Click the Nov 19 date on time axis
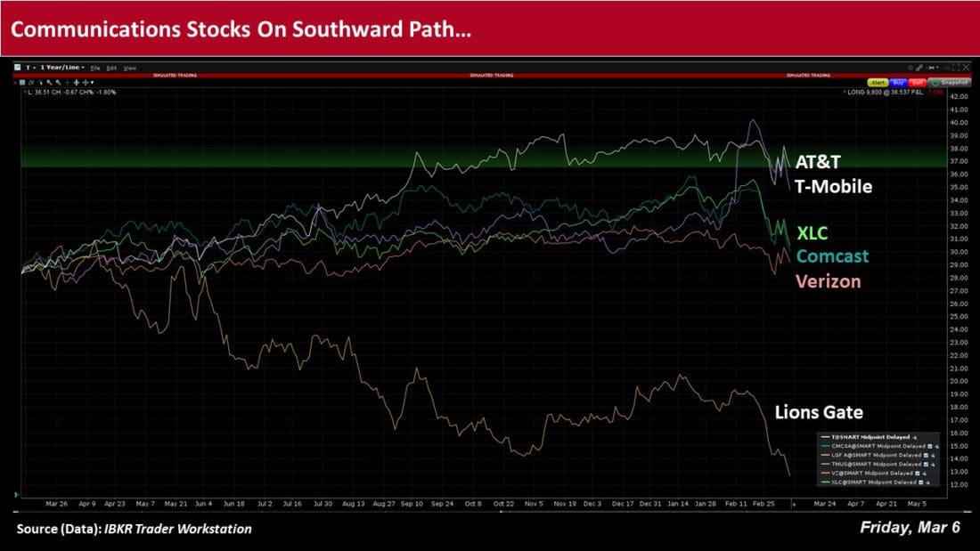The image size is (980, 551). (564, 504)
